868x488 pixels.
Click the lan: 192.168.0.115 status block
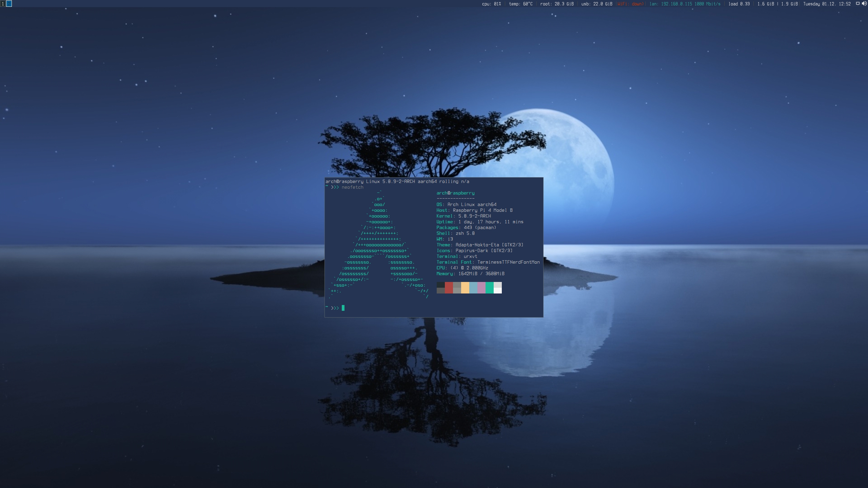[x=685, y=4]
